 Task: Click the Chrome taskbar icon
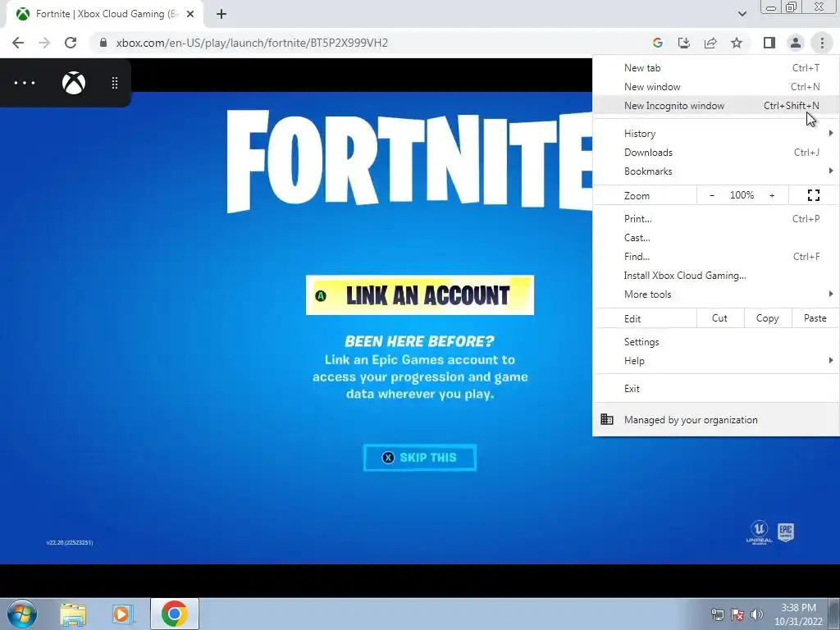[175, 614]
